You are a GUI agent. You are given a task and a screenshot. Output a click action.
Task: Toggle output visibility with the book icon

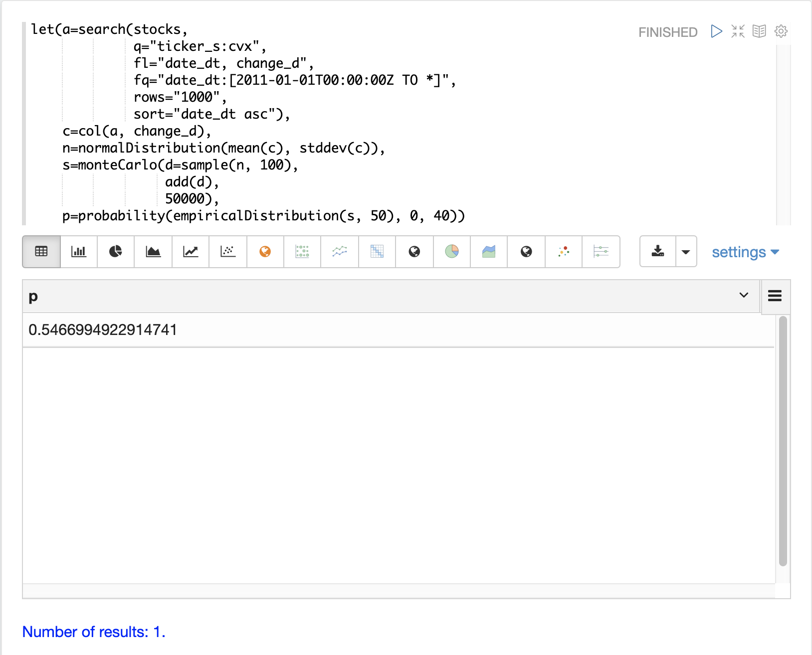(x=759, y=31)
